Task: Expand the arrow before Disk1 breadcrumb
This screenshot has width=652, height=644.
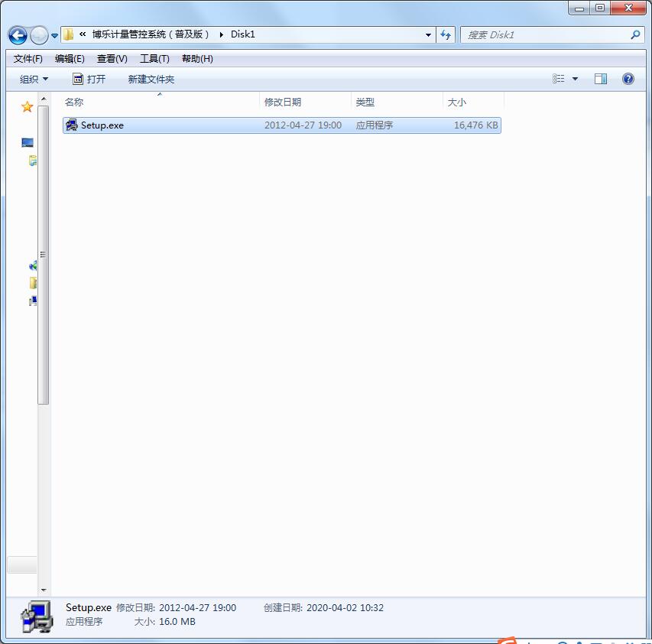Action: [221, 34]
